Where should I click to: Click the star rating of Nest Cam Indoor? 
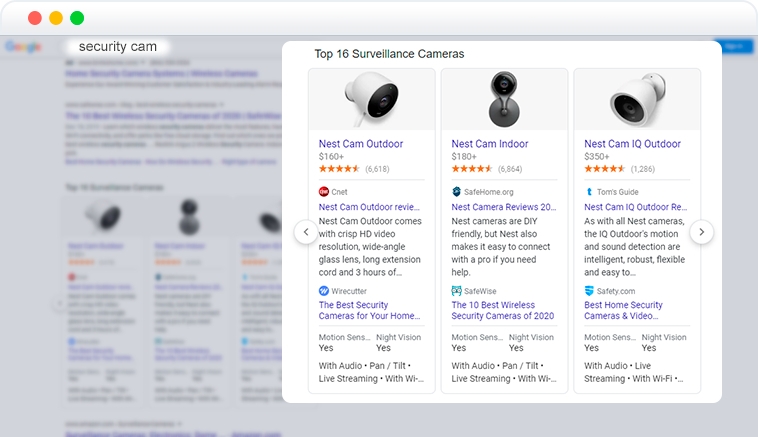coord(472,169)
